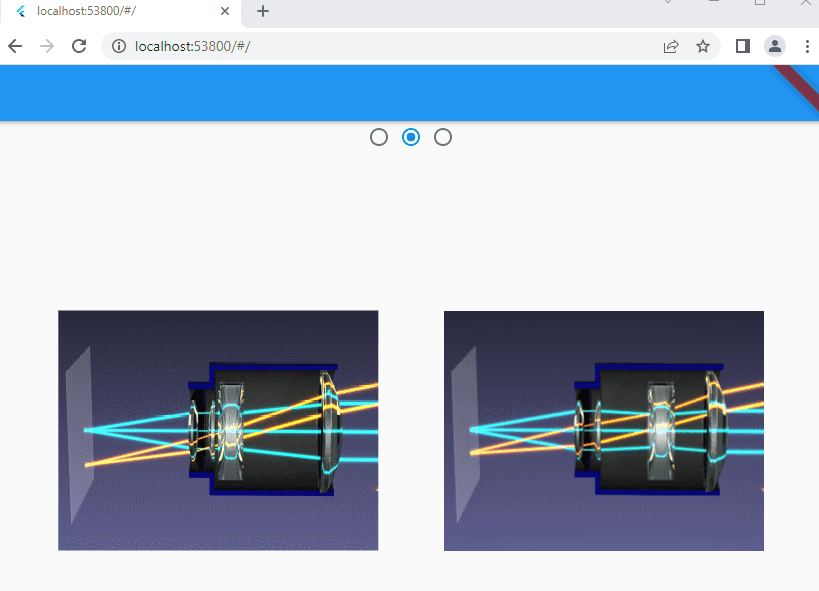Open the site information icon in address bar
The image size is (819, 591).
[x=119, y=46]
